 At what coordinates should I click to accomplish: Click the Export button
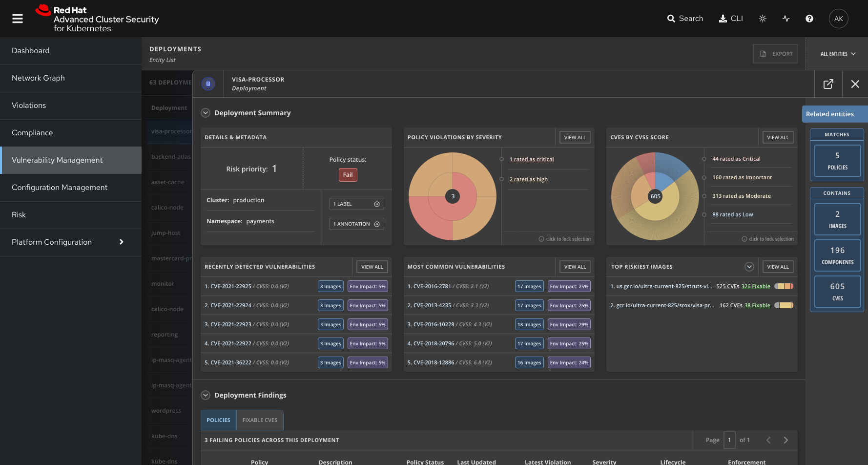(x=775, y=54)
